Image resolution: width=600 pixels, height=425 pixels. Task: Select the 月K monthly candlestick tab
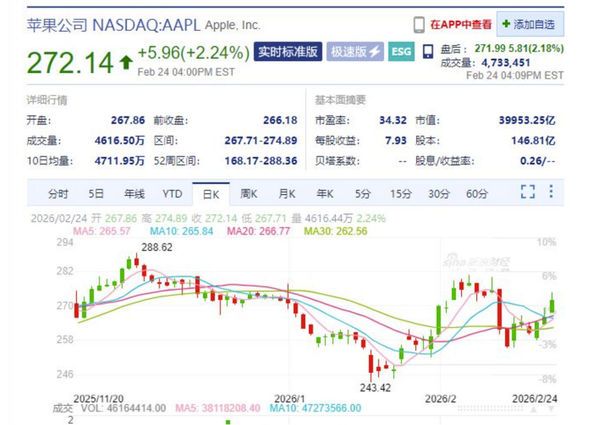pos(287,193)
